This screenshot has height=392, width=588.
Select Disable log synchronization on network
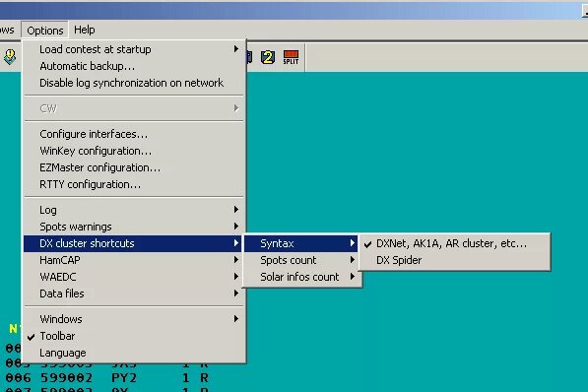click(134, 83)
